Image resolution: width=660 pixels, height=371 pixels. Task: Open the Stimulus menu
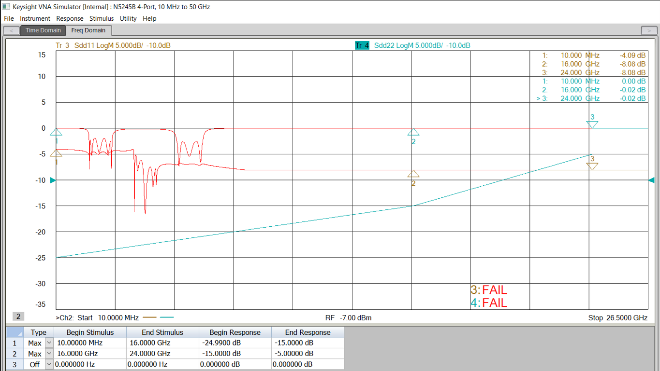click(101, 19)
